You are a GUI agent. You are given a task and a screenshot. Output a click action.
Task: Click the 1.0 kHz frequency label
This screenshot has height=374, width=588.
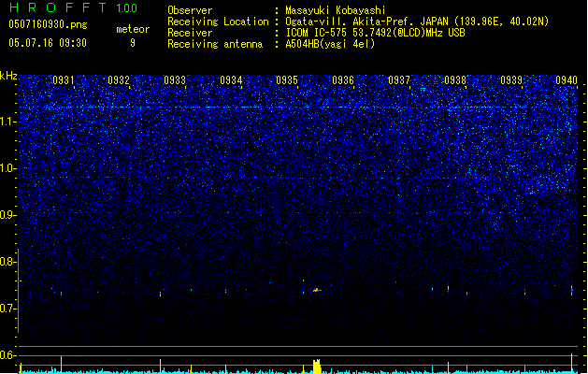[7, 168]
